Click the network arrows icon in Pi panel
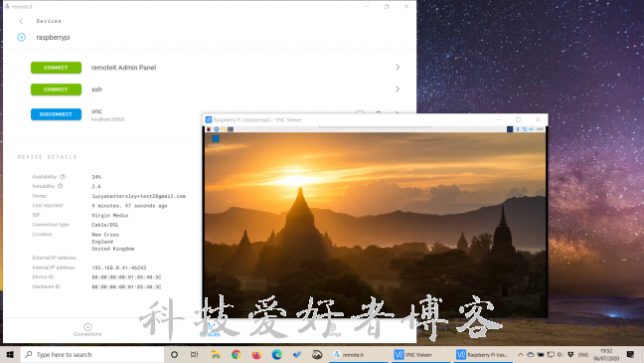Image resolution: width=644 pixels, height=363 pixels. 525,129
